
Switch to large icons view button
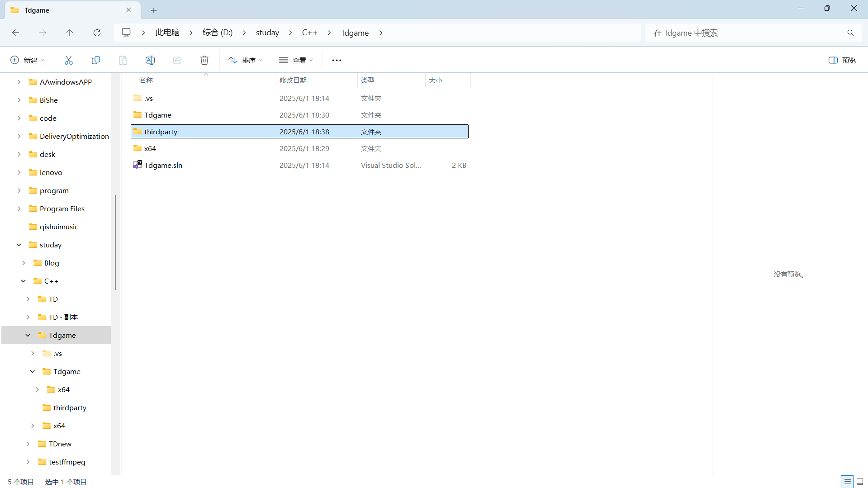(x=860, y=482)
